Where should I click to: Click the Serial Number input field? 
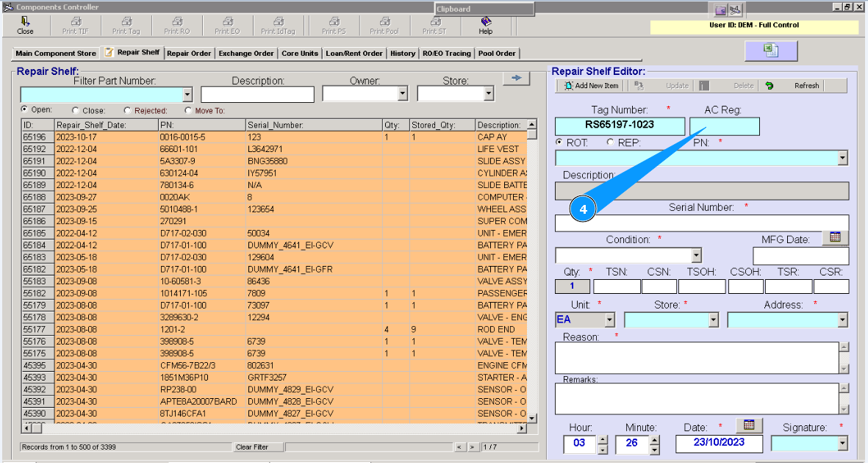pyautogui.click(x=701, y=223)
